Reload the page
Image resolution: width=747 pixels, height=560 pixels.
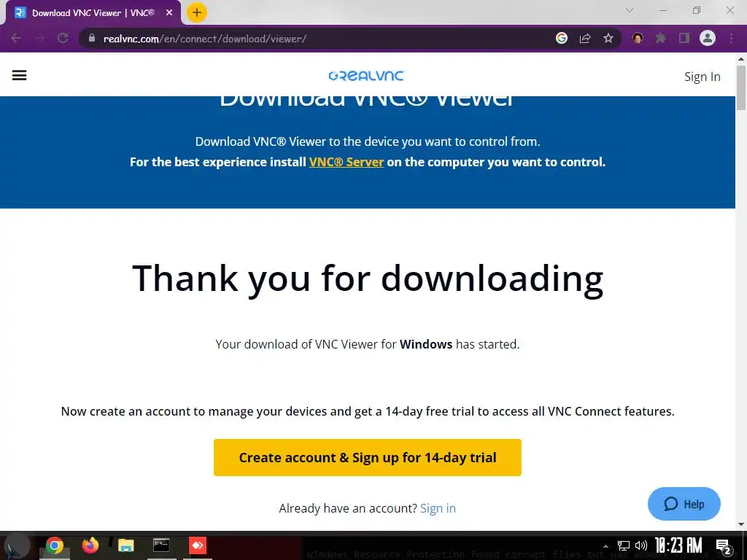(63, 38)
